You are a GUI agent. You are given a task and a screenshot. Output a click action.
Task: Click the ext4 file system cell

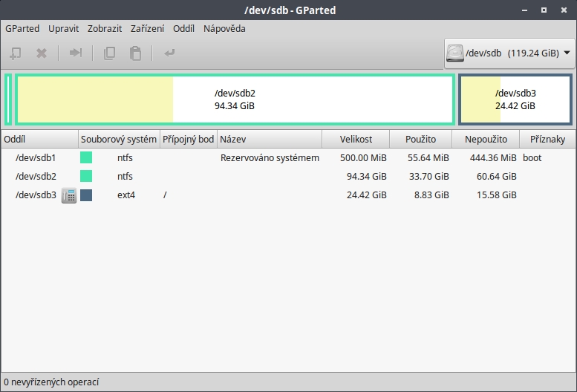click(x=126, y=195)
